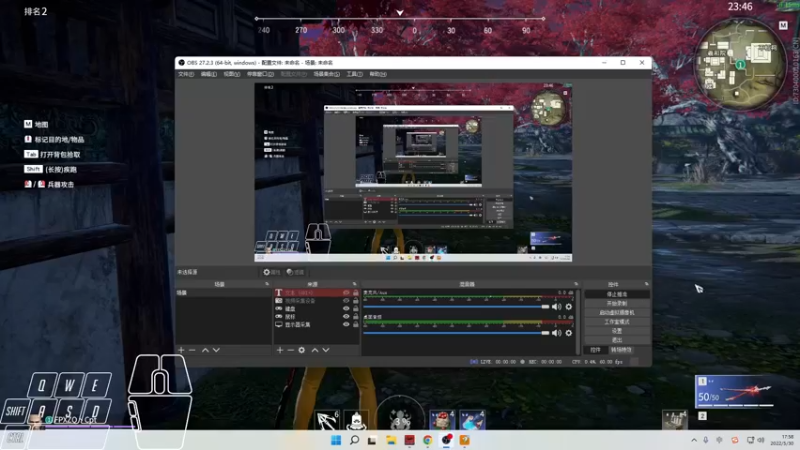
Task: Open Google Chrome from the taskbar
Action: pyautogui.click(x=428, y=440)
